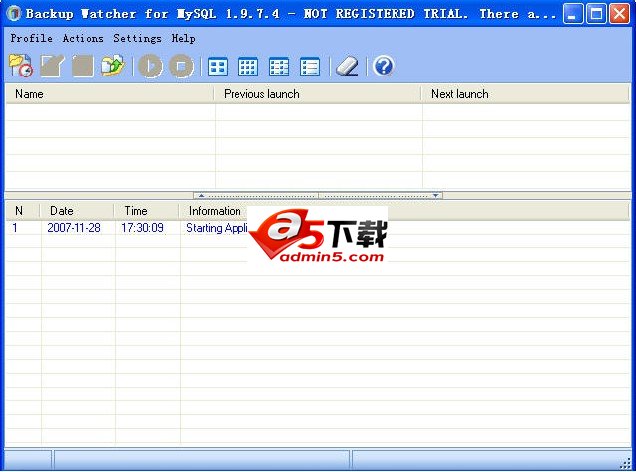Switch to details list view icon
Screen dimensions: 636x472
click(x=310, y=67)
